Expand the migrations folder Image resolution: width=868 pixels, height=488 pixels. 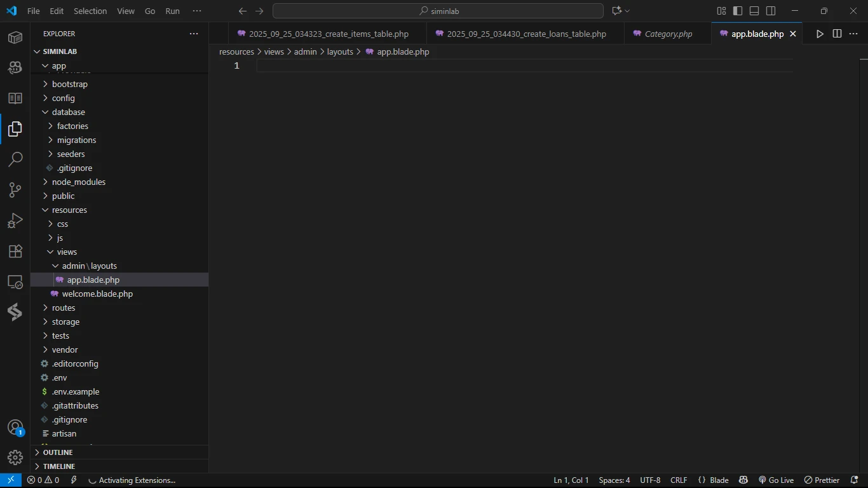click(76, 140)
